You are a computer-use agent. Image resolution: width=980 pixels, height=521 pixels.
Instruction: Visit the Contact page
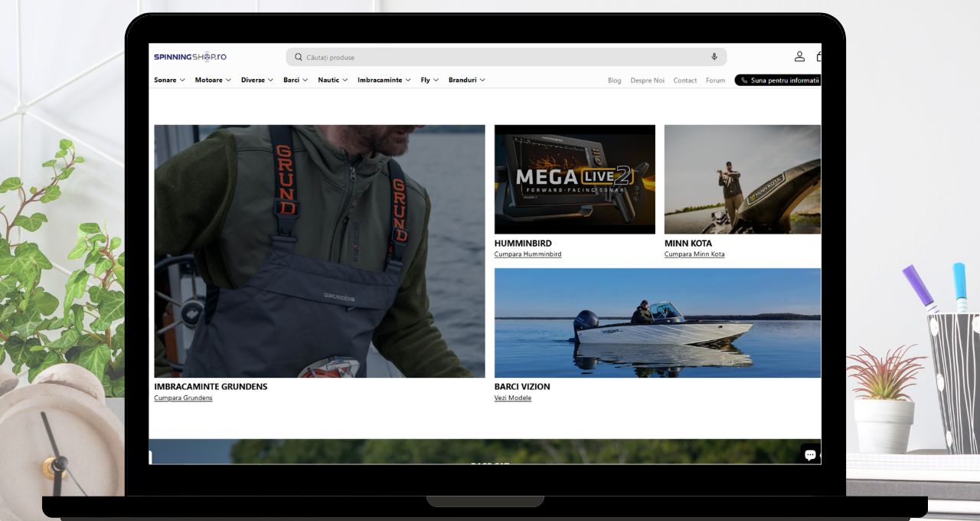[x=685, y=80]
